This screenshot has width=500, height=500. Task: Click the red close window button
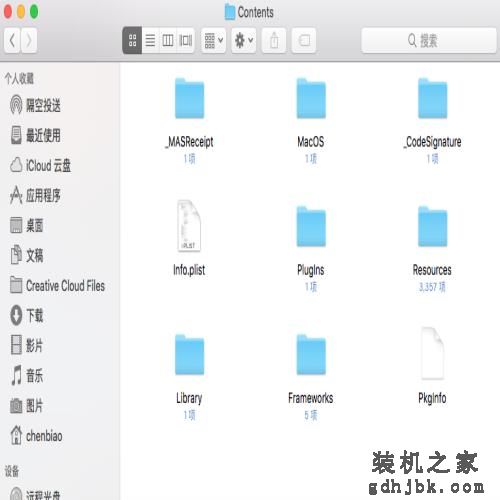point(8,12)
